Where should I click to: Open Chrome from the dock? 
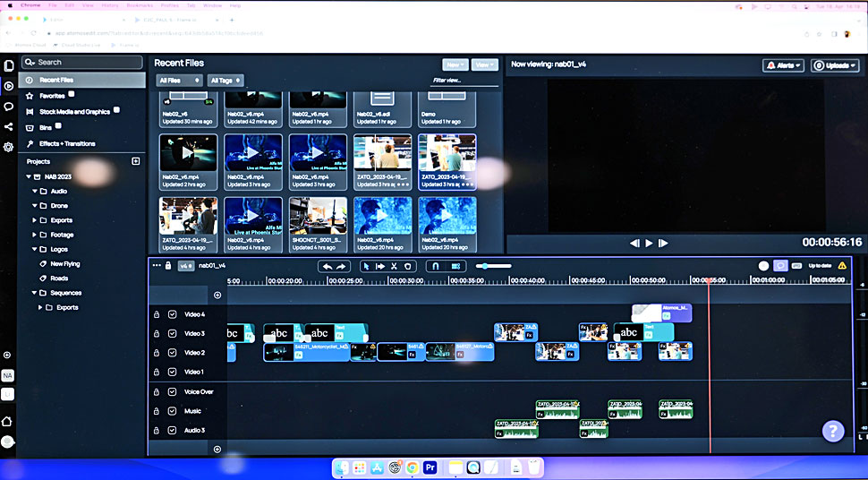[412, 467]
